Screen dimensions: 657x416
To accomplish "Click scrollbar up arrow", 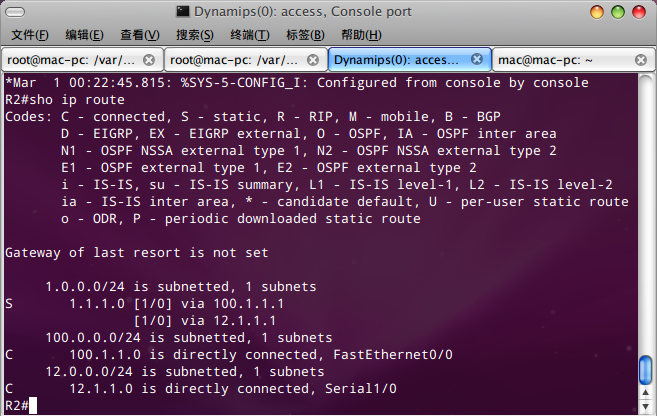I will point(645,393).
